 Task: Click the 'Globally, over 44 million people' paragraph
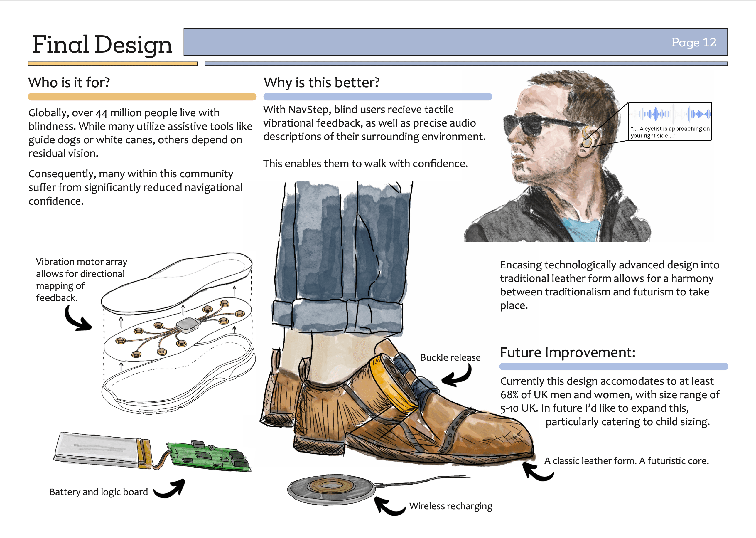tap(140, 133)
